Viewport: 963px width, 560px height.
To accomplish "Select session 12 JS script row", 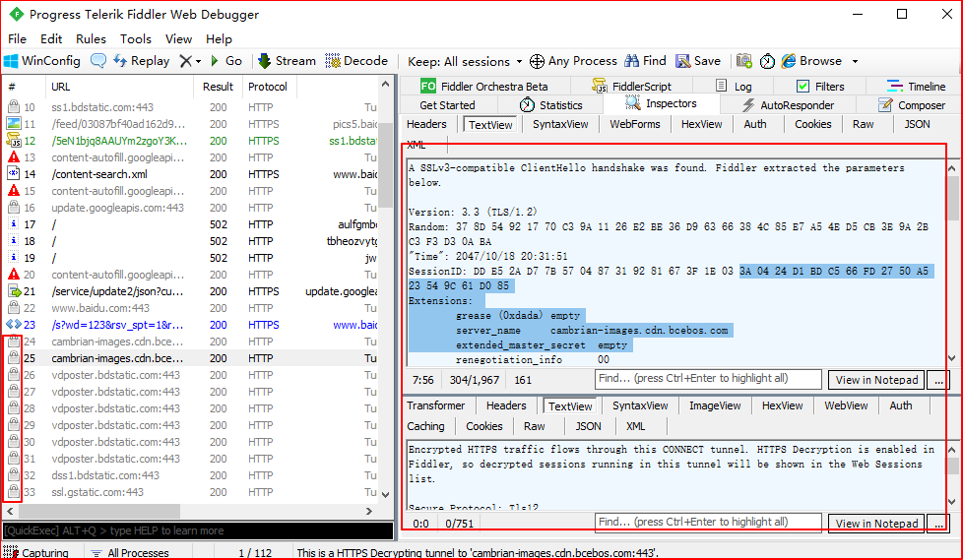I will pos(191,141).
